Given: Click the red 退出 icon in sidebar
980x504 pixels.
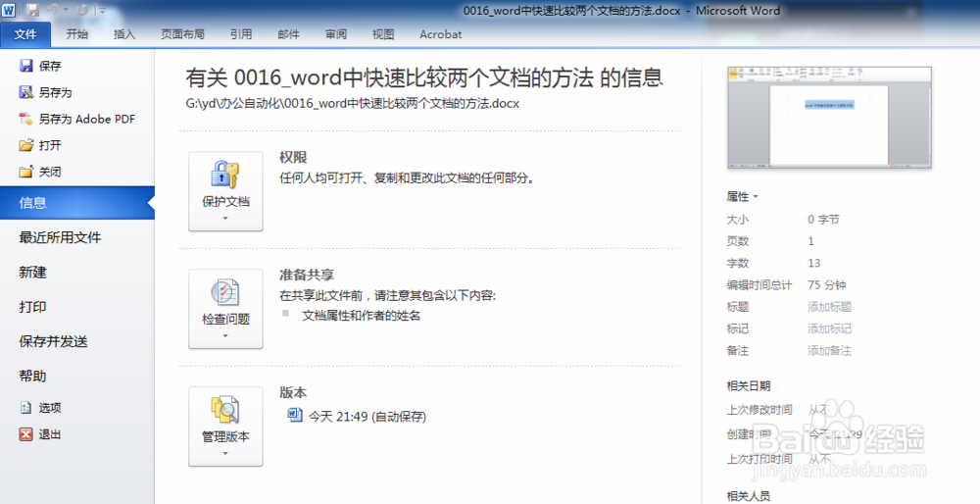Looking at the screenshot, I should coord(25,434).
